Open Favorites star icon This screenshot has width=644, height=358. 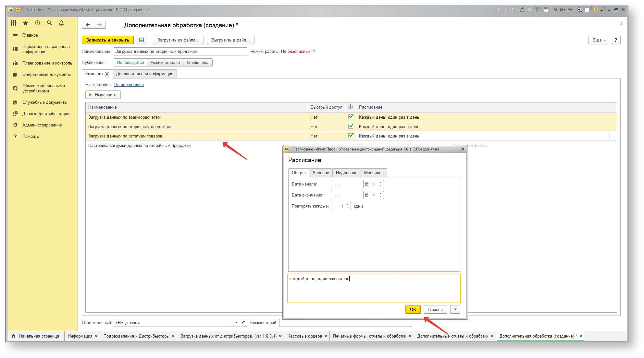point(25,23)
